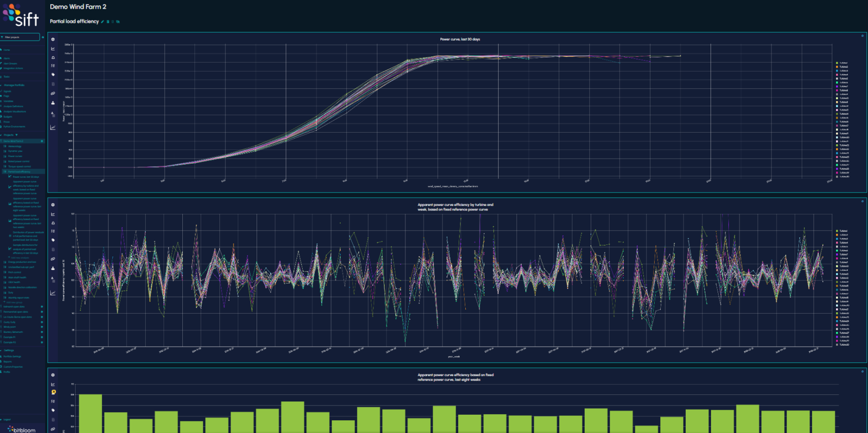Click tag icon in last eight weeks panel

coord(53,410)
